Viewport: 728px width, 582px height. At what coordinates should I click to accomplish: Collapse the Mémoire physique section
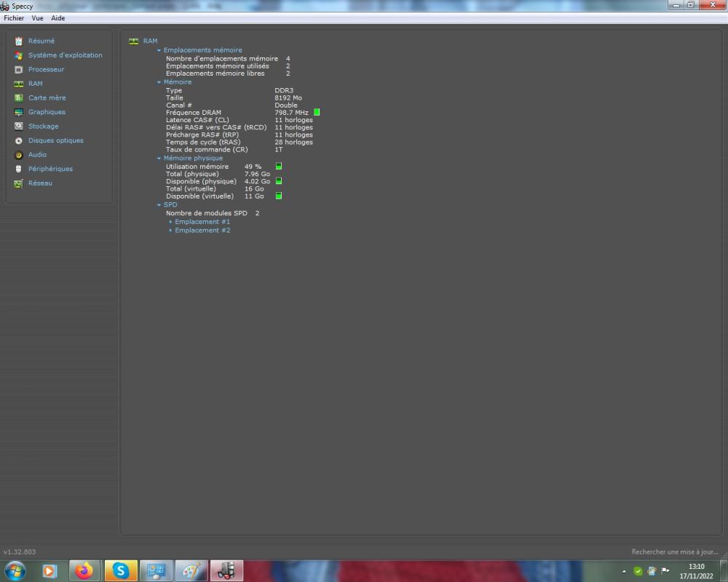pyautogui.click(x=159, y=158)
